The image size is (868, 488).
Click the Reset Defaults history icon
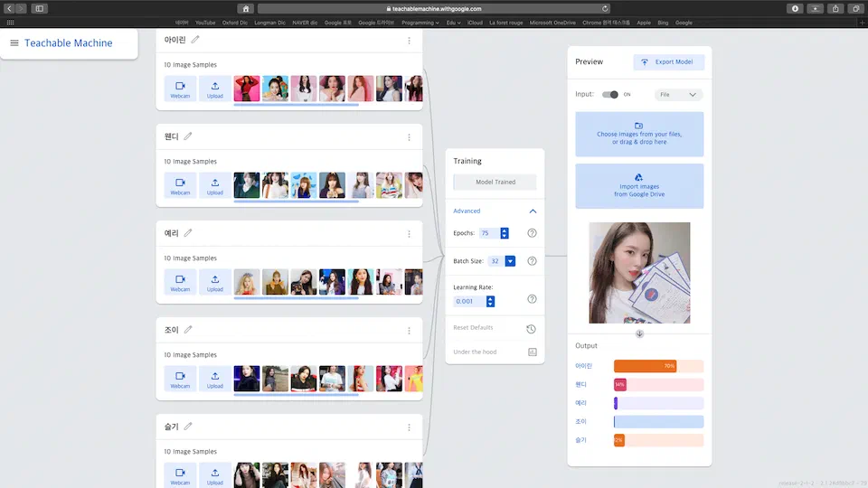(x=532, y=328)
